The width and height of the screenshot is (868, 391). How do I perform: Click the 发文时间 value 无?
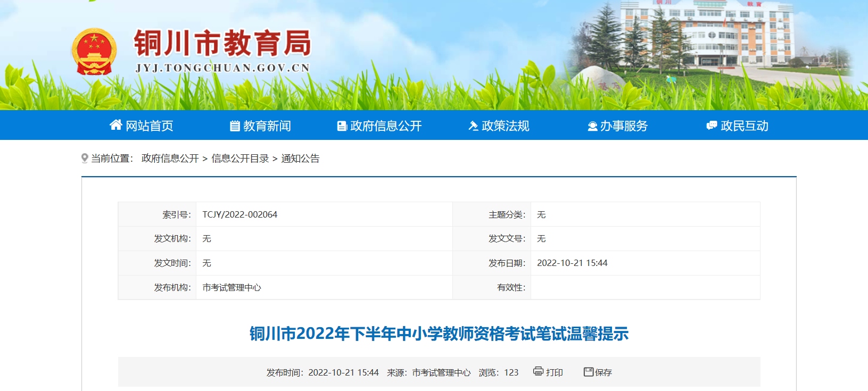(x=206, y=263)
